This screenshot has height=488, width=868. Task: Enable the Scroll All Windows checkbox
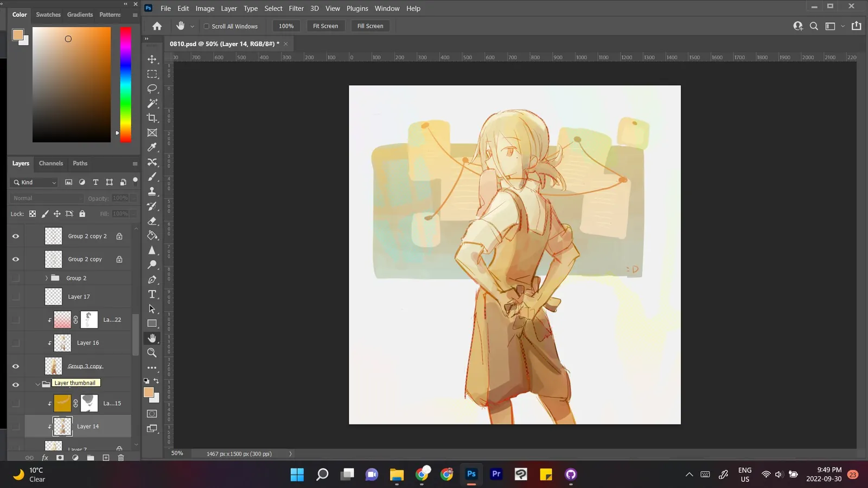pyautogui.click(x=206, y=26)
